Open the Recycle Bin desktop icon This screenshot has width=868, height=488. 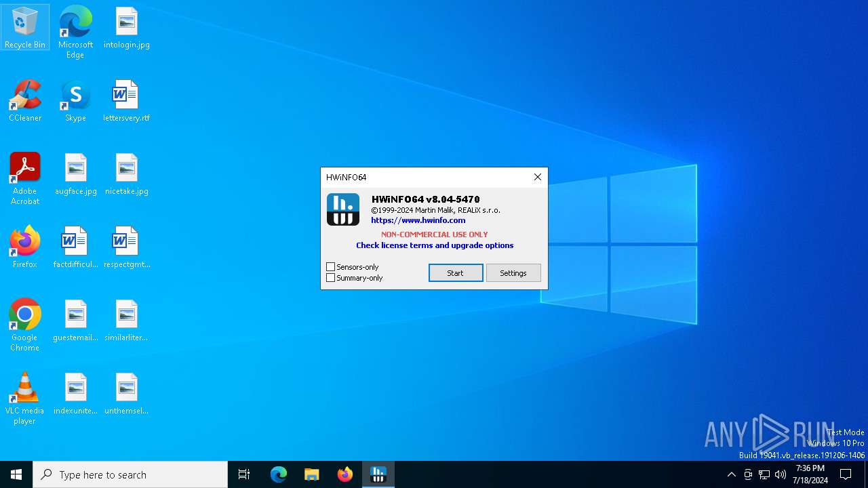point(25,27)
